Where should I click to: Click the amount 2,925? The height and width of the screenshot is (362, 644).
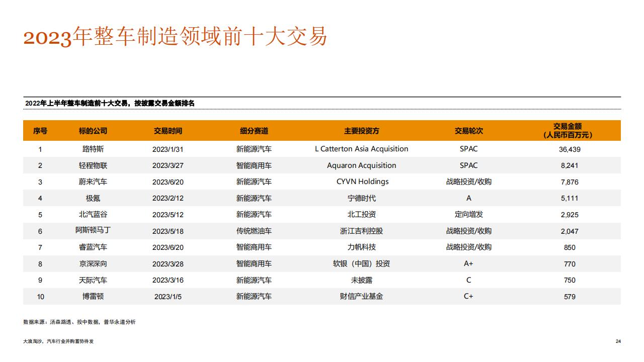[x=570, y=215]
